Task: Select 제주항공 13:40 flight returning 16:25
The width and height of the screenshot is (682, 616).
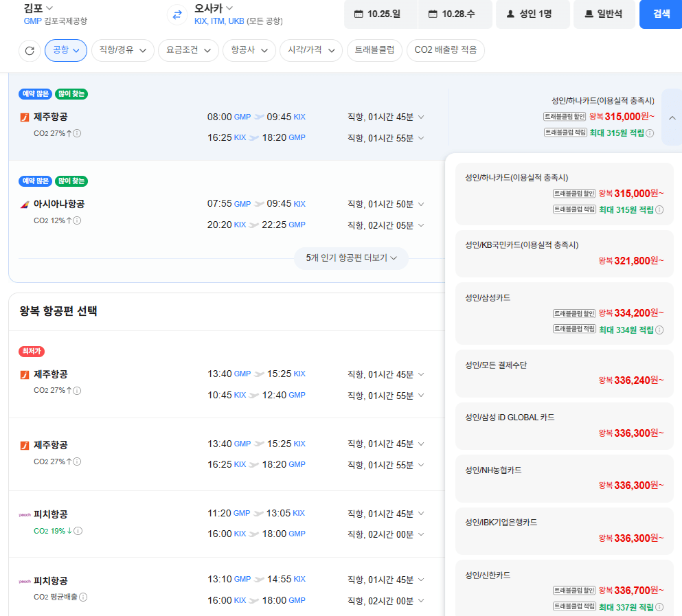Action: [226, 454]
